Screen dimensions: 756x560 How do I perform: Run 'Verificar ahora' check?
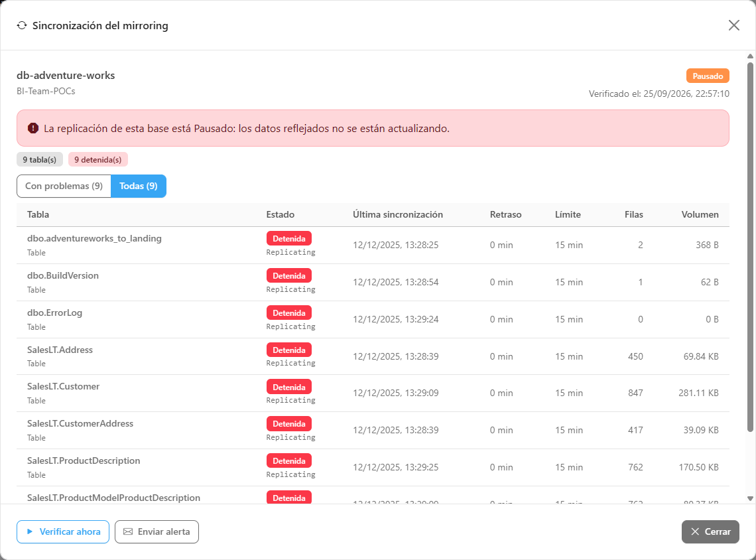(x=63, y=531)
